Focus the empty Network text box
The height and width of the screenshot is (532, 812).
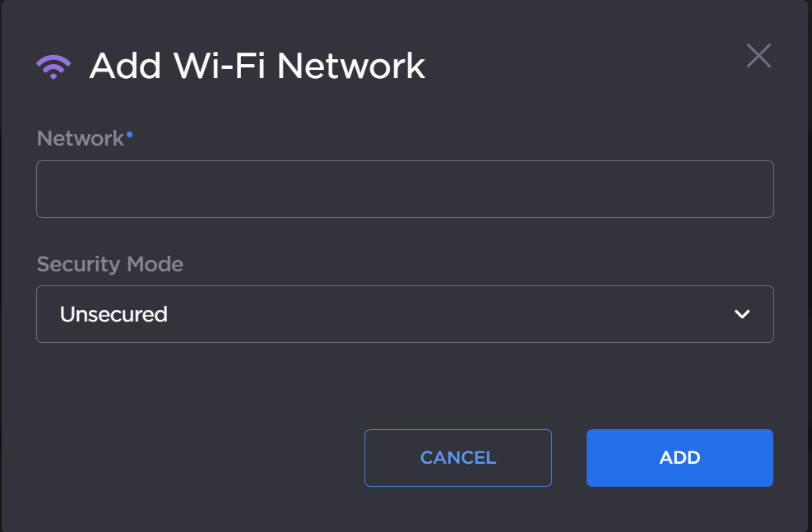pos(405,189)
